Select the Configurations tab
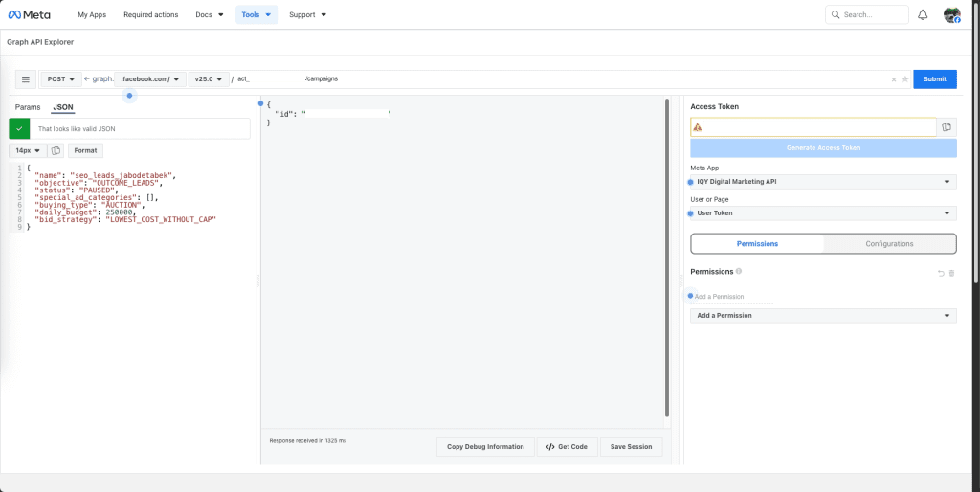The width and height of the screenshot is (980, 492). (x=889, y=244)
